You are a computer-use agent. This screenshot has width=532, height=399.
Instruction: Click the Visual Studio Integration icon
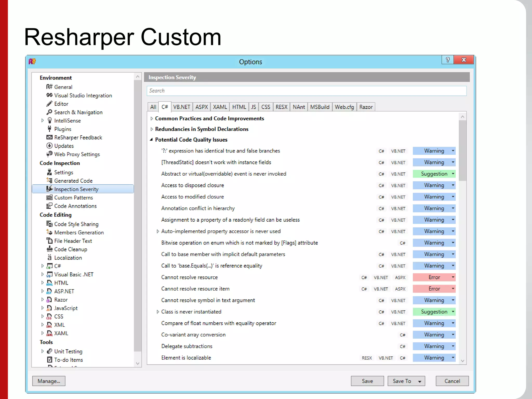(x=49, y=95)
